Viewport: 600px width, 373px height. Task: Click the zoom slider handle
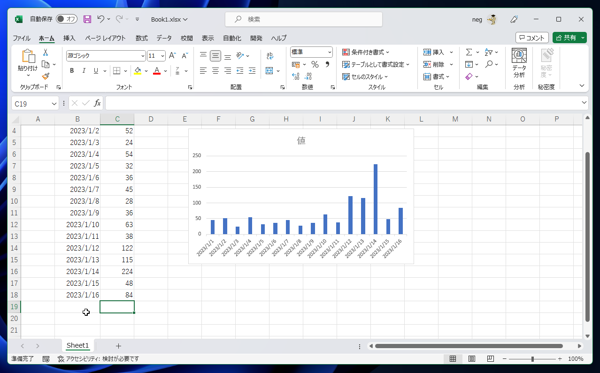(x=532, y=359)
